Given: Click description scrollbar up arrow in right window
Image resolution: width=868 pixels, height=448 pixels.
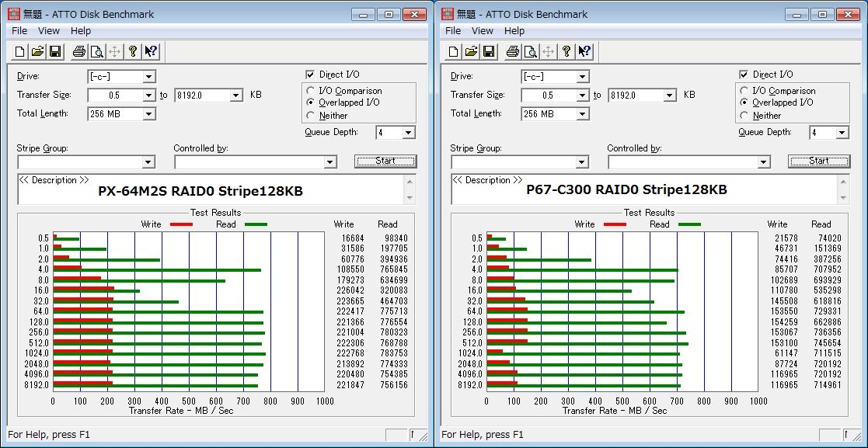Looking at the screenshot, I should [844, 182].
